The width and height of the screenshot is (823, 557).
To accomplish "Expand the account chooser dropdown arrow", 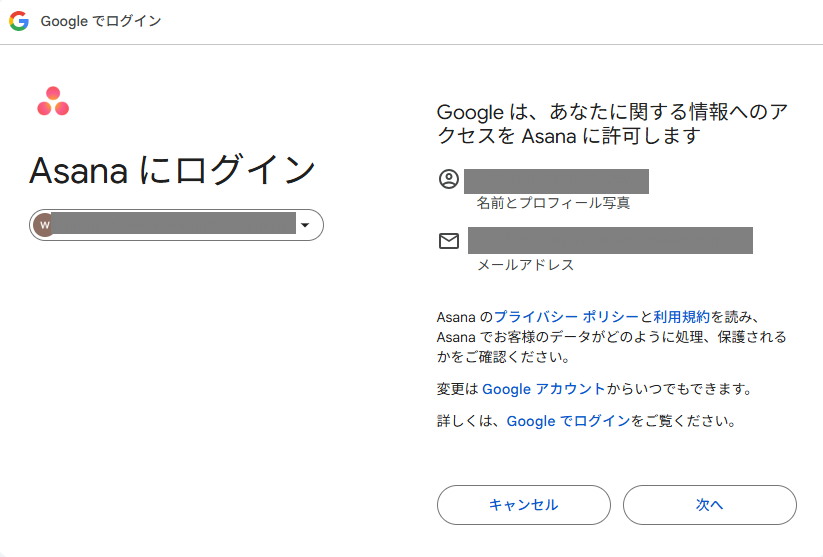I will click(x=305, y=226).
